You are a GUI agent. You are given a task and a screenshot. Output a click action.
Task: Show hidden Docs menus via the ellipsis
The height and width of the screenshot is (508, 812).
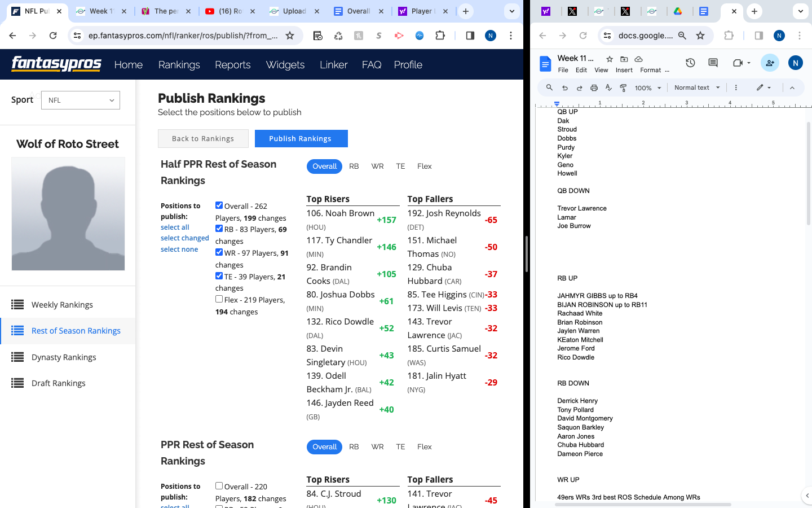tap(668, 70)
